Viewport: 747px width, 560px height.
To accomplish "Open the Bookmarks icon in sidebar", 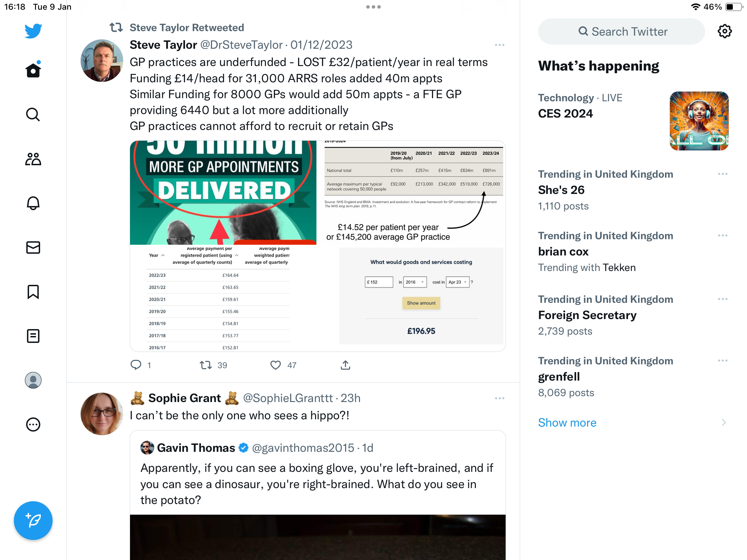I will tap(33, 292).
